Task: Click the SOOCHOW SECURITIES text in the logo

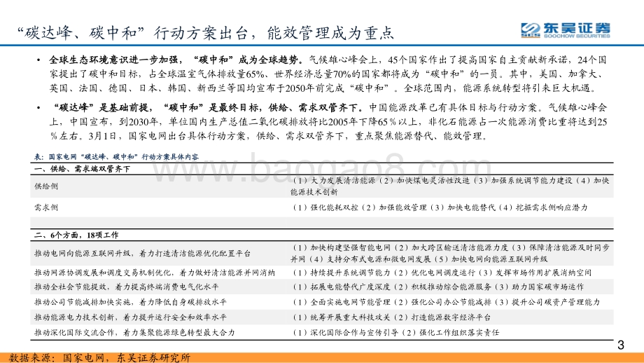Action: click(x=577, y=36)
